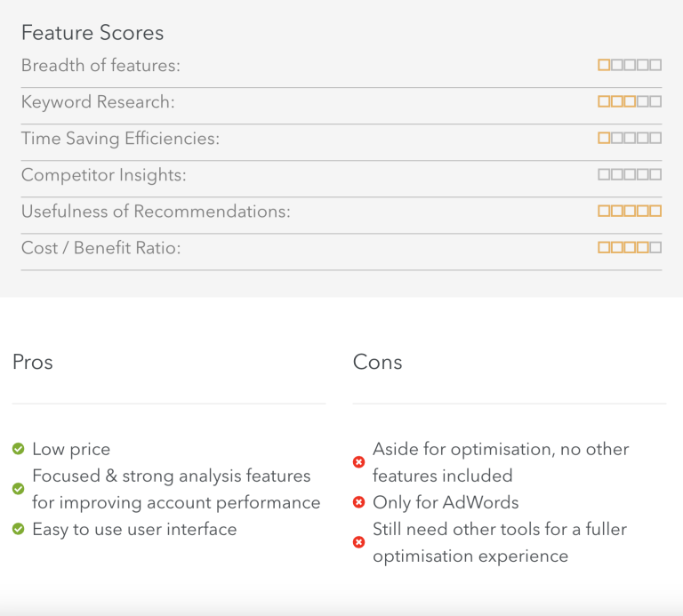Click the Competitor Insights label
Screen dimensions: 683x616
click(x=104, y=175)
